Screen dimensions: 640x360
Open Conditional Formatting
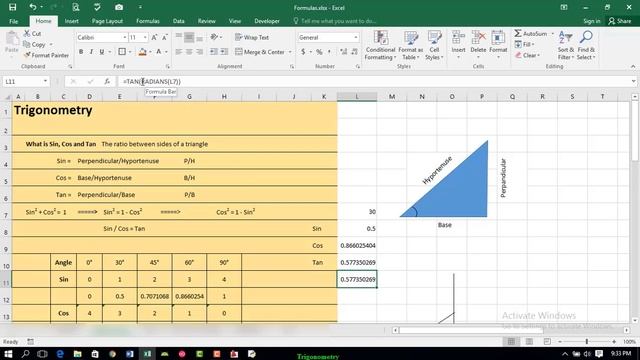380,46
